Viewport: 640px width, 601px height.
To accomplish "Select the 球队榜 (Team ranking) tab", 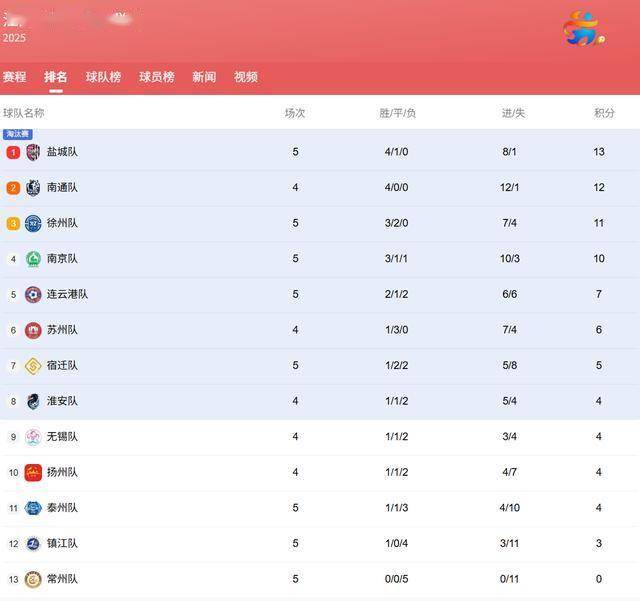I will (x=103, y=77).
